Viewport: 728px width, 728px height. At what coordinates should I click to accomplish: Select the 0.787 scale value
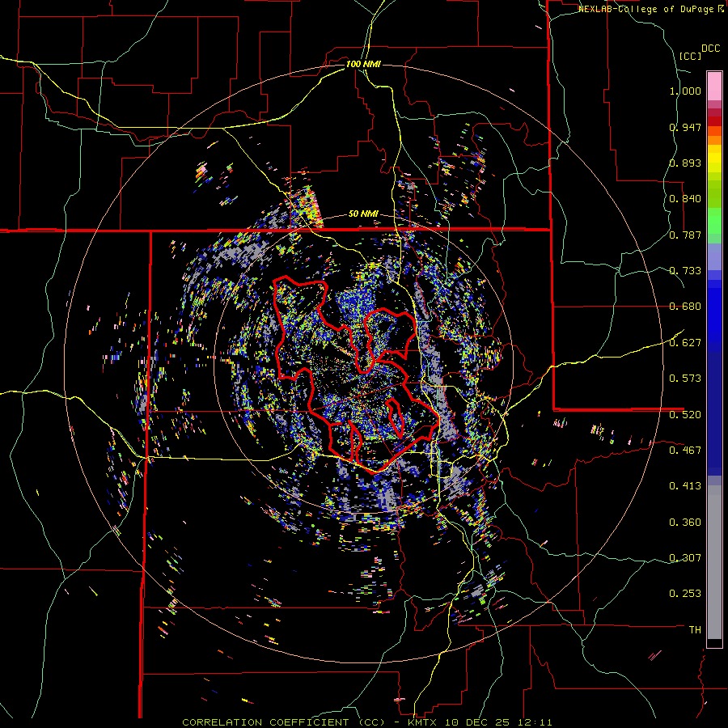pos(685,235)
